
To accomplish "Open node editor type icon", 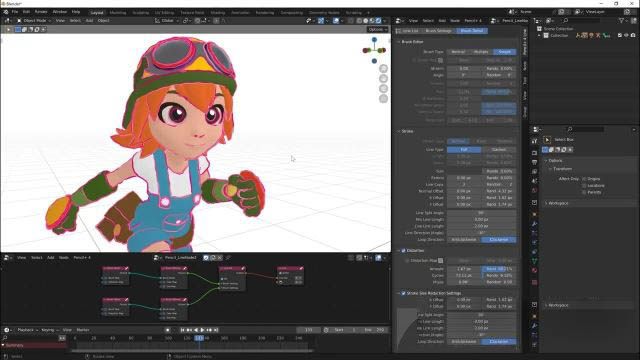I will [8, 258].
